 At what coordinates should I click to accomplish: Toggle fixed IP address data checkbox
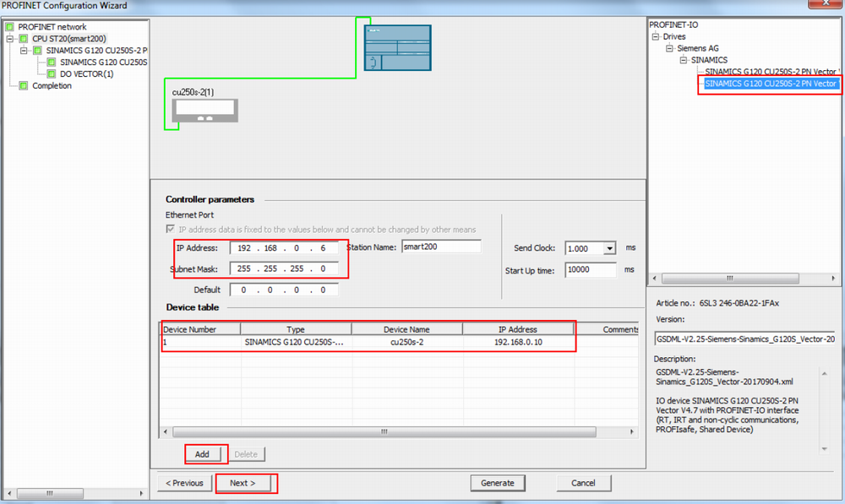[x=171, y=230]
